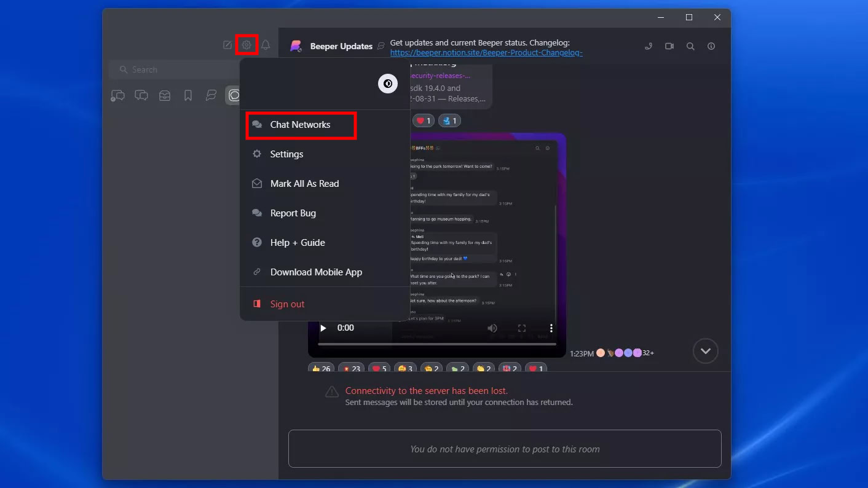Click the connectivity lost warning icon
The height and width of the screenshot is (488, 868).
(332, 392)
